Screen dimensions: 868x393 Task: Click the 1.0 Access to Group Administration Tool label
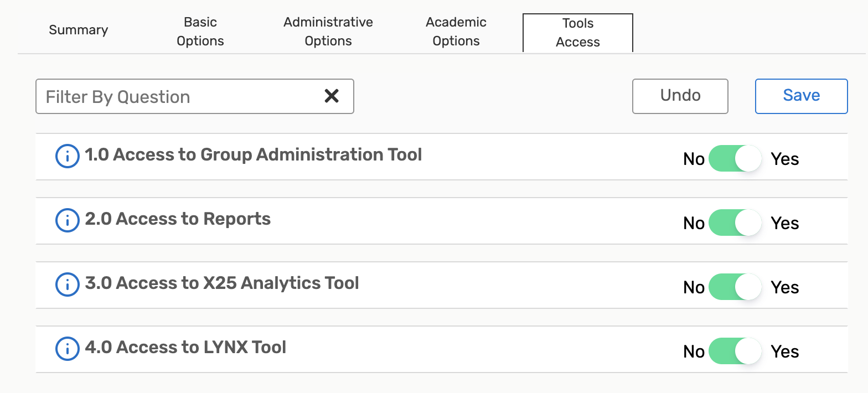(x=254, y=154)
